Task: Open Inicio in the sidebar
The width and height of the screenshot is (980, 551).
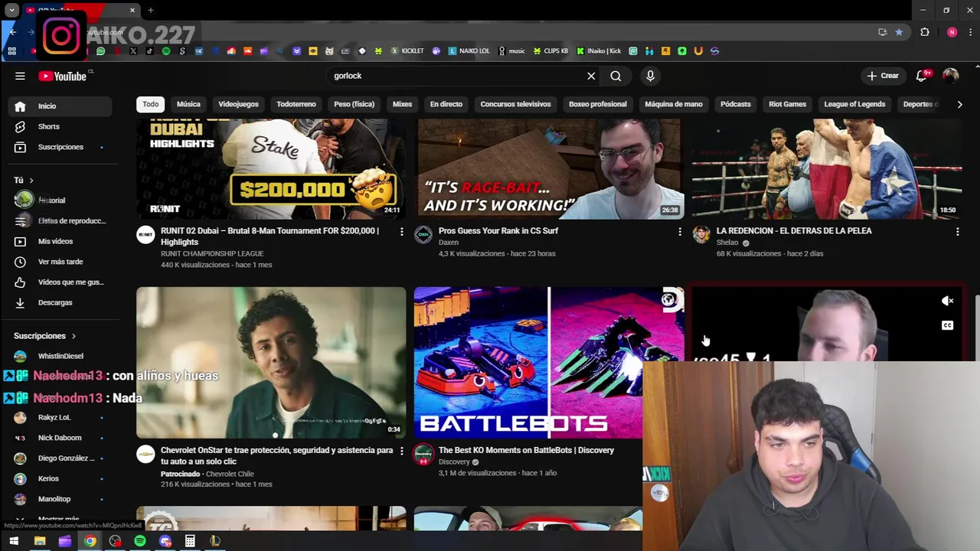Action: [x=60, y=106]
